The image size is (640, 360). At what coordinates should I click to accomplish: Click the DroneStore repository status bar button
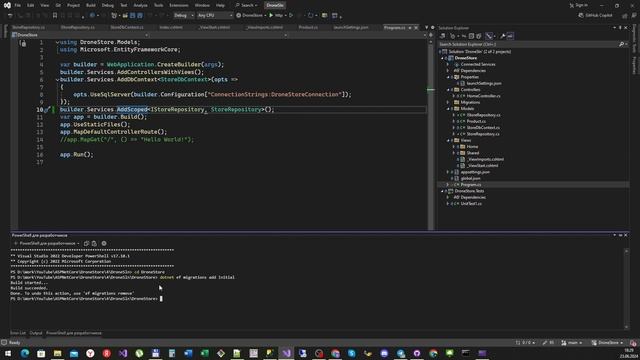tap(608, 343)
